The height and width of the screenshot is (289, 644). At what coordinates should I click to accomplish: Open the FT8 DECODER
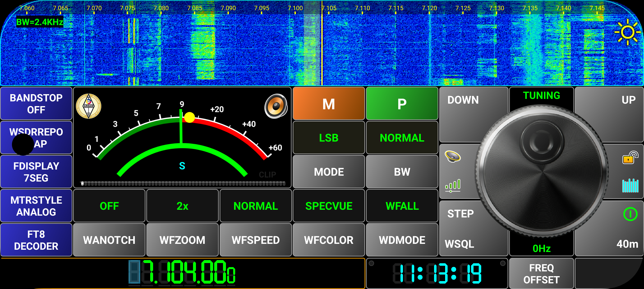36,240
